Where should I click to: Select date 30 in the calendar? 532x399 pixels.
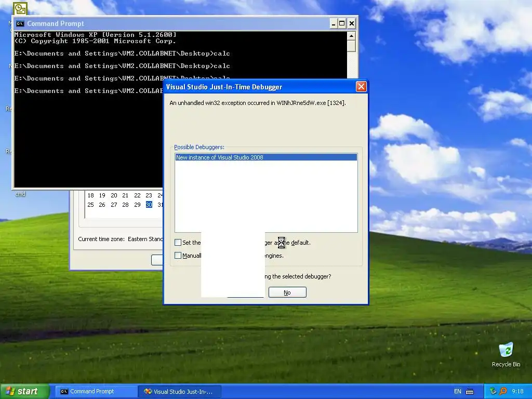click(x=149, y=205)
